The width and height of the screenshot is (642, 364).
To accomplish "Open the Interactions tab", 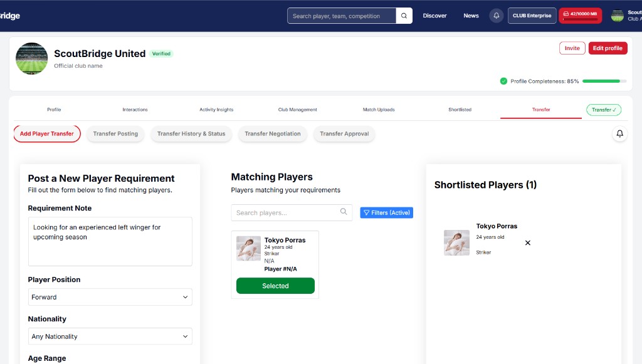I will (x=135, y=110).
